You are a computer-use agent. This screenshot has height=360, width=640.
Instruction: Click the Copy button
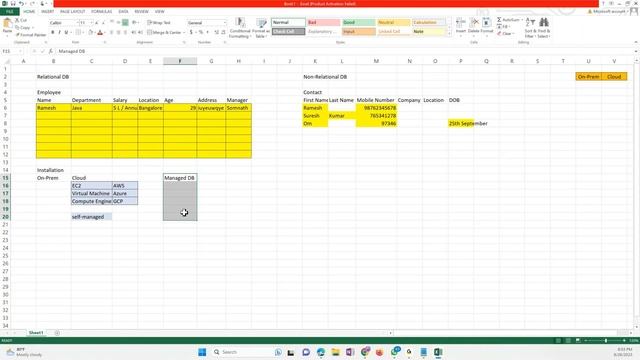click(24, 27)
